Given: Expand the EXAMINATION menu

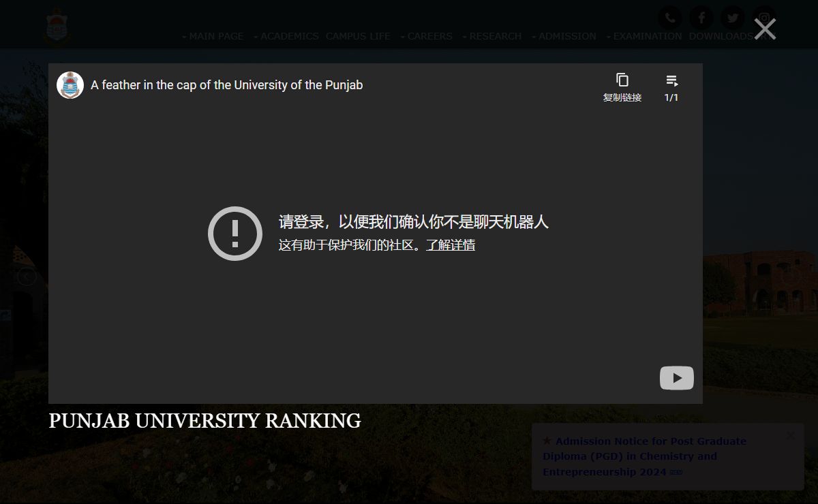Looking at the screenshot, I should click(643, 36).
